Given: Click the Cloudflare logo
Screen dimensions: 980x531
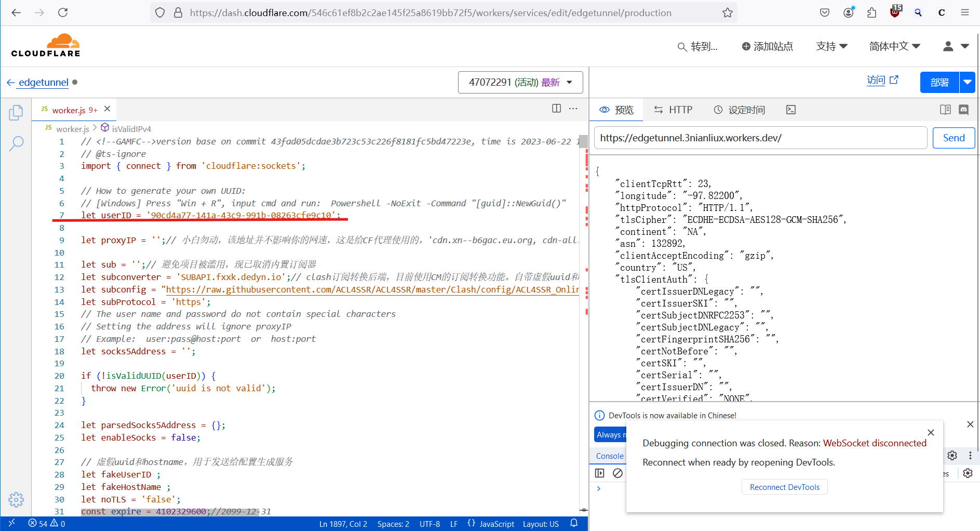Looking at the screenshot, I should [46, 46].
